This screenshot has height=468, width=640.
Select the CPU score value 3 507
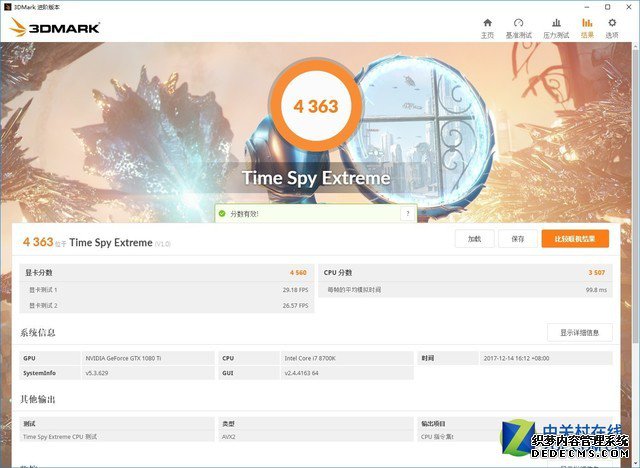(597, 273)
